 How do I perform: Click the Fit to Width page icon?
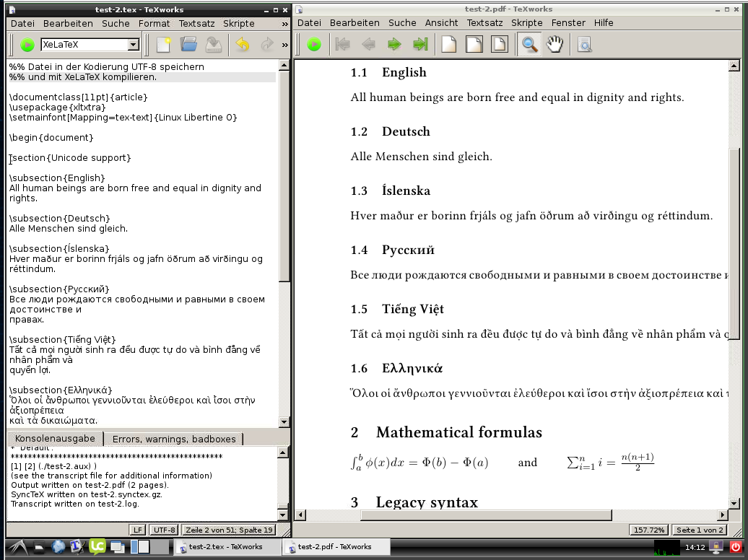click(474, 45)
